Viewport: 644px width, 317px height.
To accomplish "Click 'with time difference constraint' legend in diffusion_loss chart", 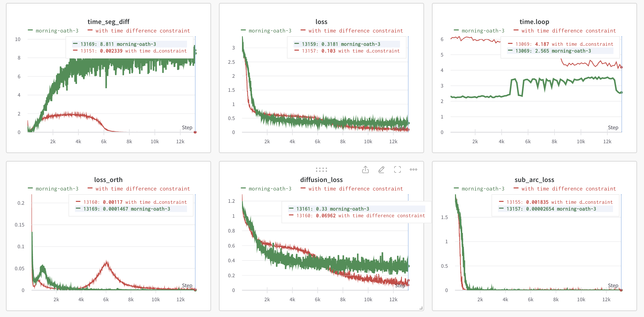I will click(352, 189).
